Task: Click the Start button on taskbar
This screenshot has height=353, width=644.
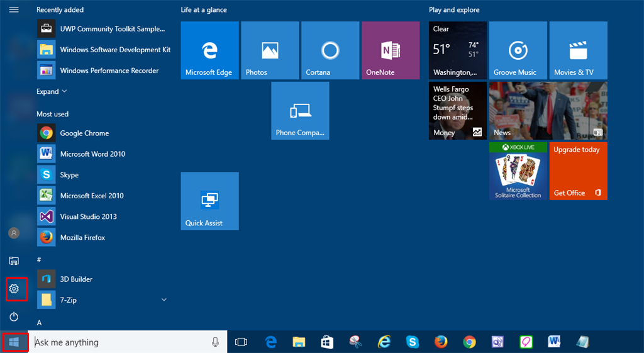Action: click(14, 342)
